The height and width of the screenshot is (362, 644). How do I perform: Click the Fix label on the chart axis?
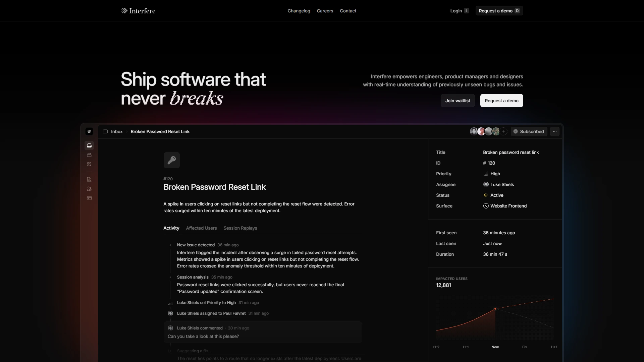tap(525, 347)
